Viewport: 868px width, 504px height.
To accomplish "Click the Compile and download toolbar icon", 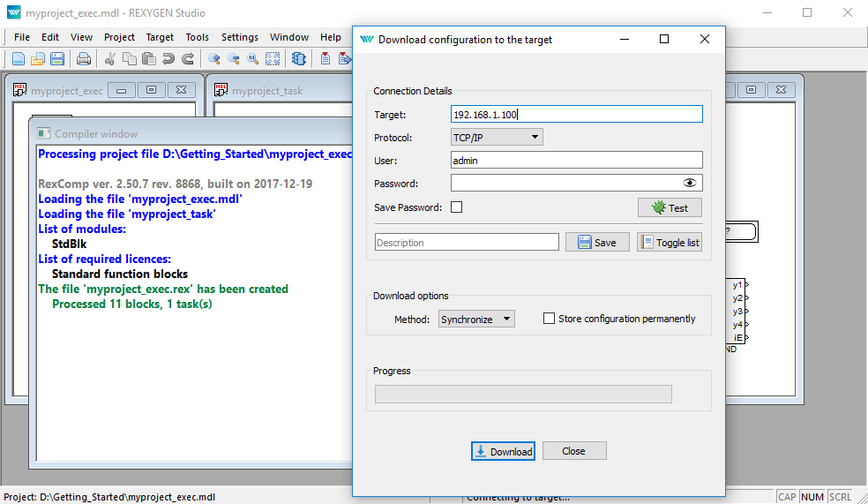I will (344, 59).
